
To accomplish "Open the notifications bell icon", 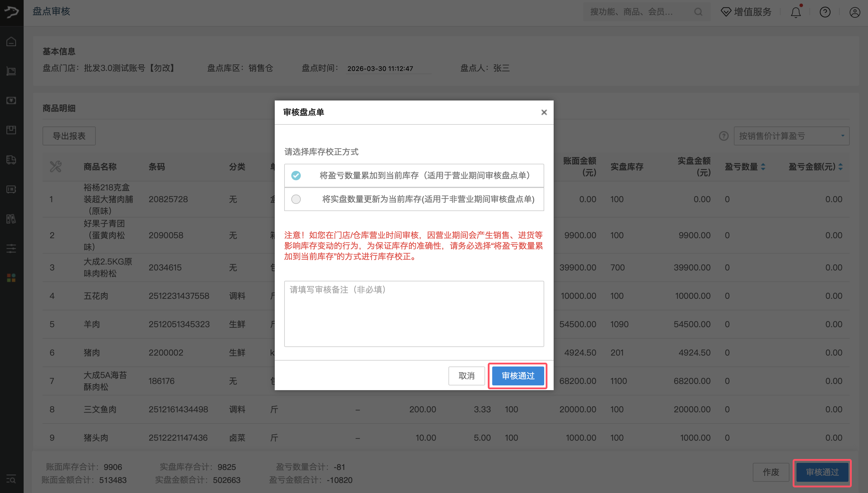I will (795, 12).
